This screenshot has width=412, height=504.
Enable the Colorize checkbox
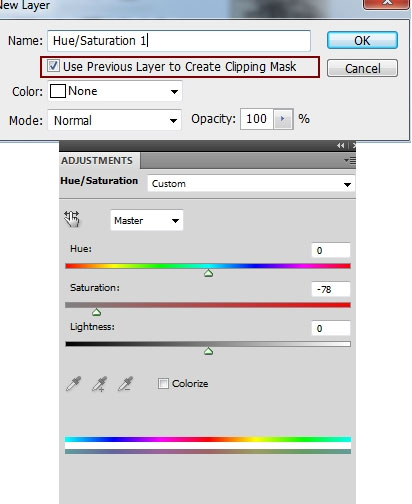[163, 383]
